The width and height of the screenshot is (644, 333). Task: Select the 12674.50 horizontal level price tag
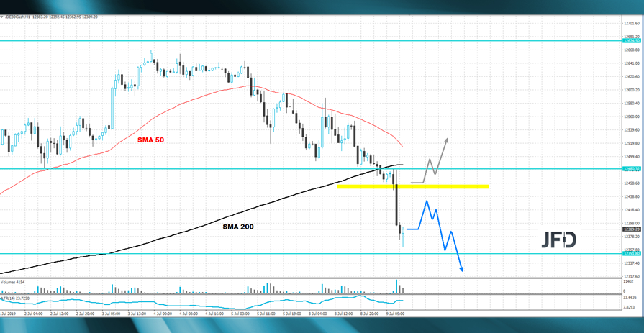coord(632,41)
